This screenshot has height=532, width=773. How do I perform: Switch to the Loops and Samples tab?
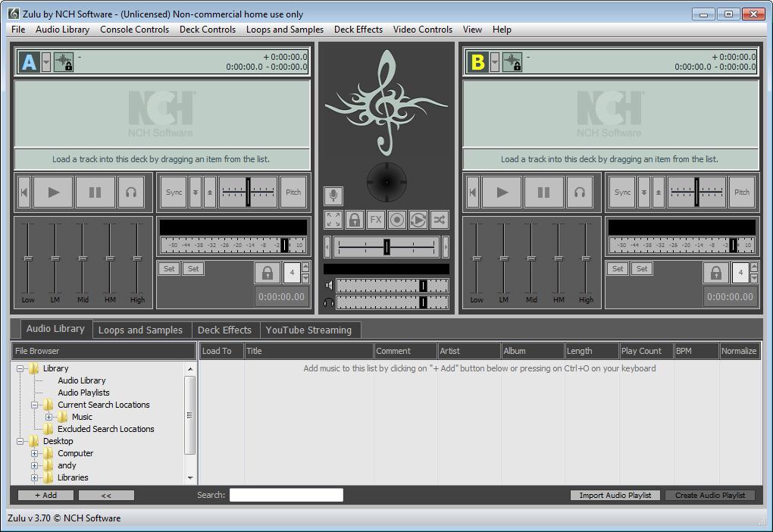point(141,329)
